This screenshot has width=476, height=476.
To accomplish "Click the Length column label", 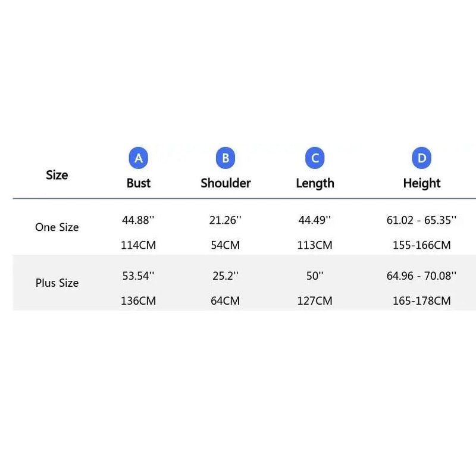I will (315, 183).
